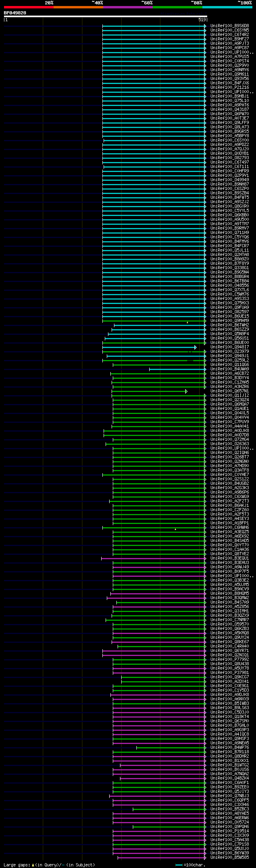Open hit UniRef100_C6SYN5
Screen dimensions: 256x868
pos(230,30)
